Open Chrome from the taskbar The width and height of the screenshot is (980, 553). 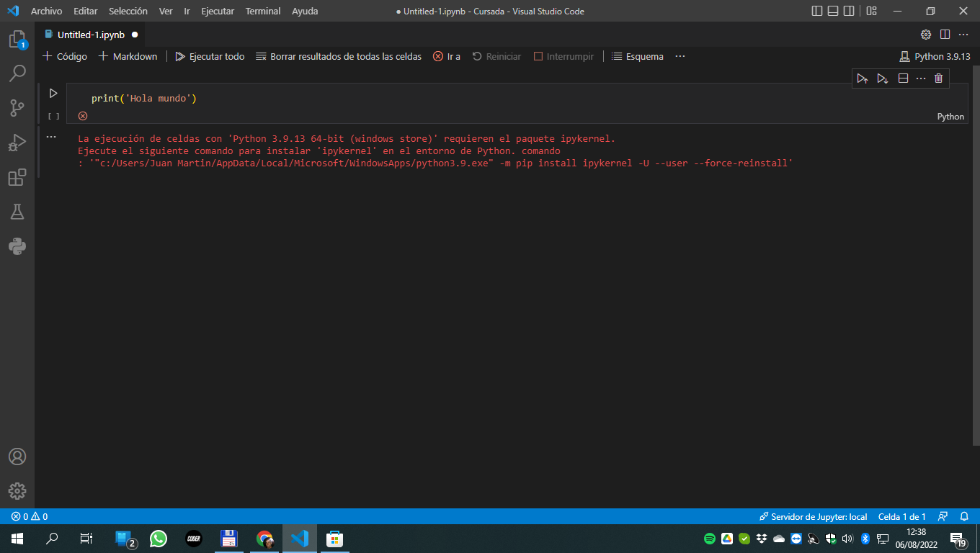tap(265, 539)
